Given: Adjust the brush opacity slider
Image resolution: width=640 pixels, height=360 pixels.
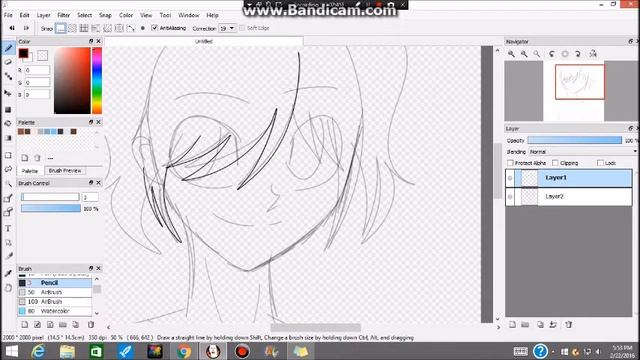Looking at the screenshot, I should pos(51,208).
